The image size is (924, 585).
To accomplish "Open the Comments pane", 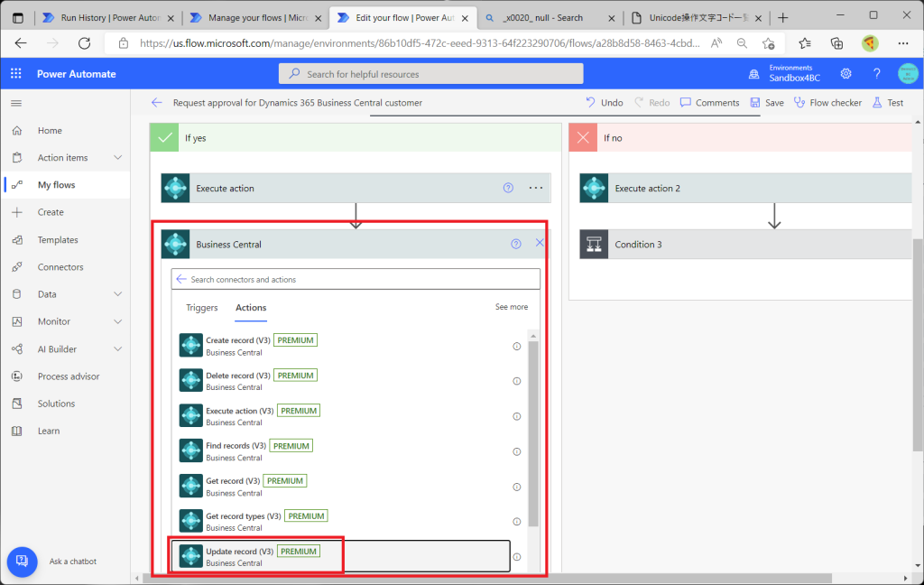I will pos(709,103).
